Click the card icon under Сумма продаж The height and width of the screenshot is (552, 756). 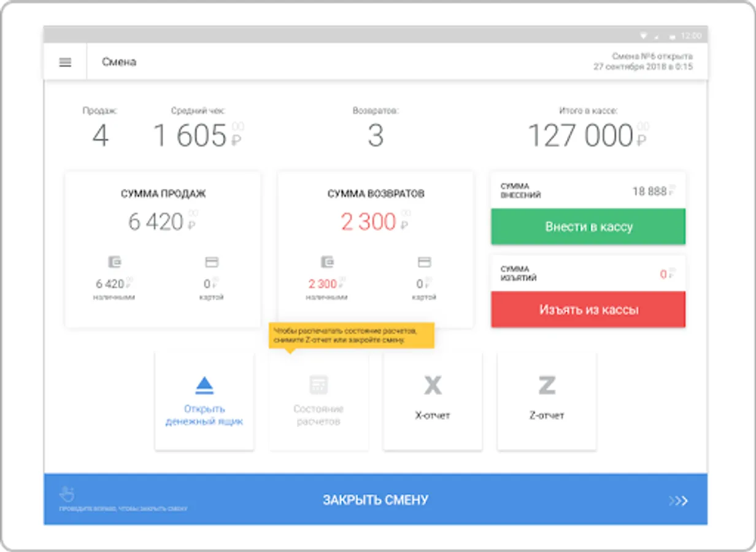(x=212, y=263)
